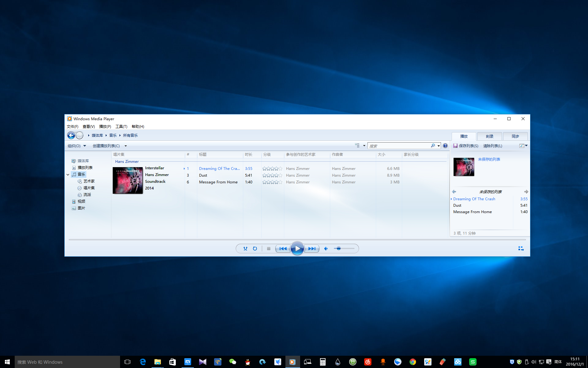The height and width of the screenshot is (368, 588).
Task: Skip to previous track button
Action: pyautogui.click(x=283, y=249)
